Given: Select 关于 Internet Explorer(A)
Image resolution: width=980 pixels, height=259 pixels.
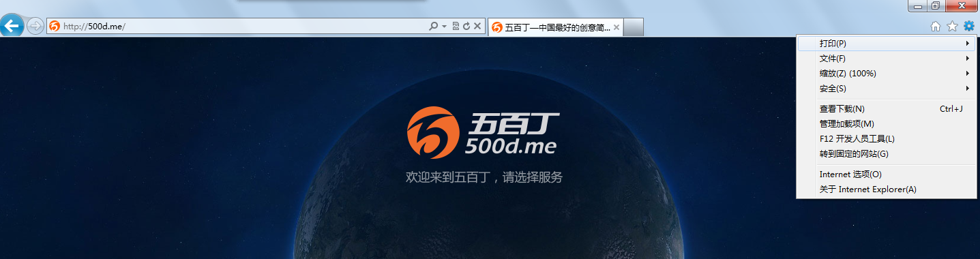Looking at the screenshot, I should point(886,189).
